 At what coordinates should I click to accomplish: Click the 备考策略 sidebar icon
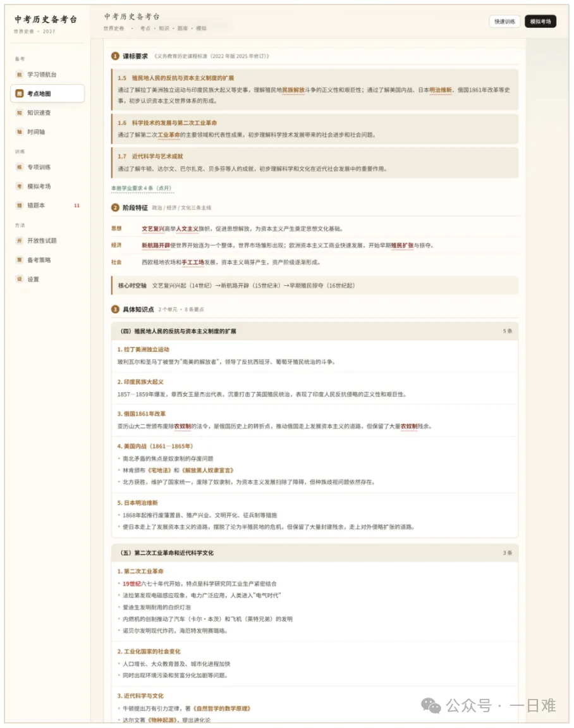tap(20, 260)
